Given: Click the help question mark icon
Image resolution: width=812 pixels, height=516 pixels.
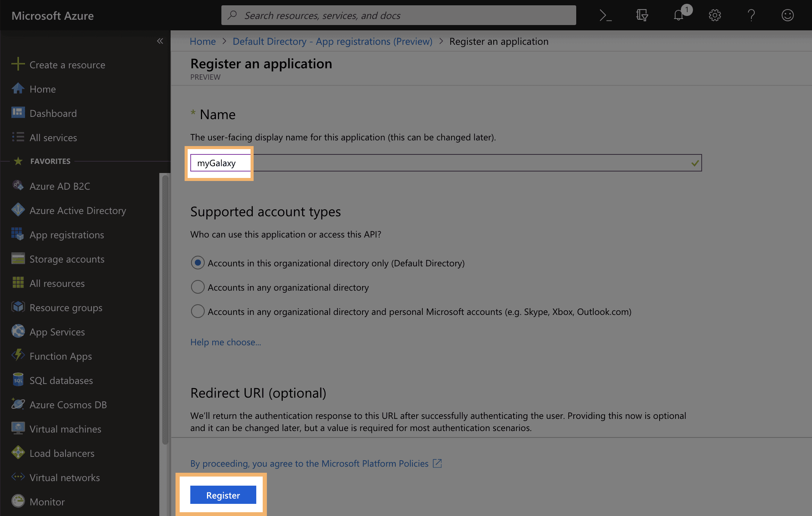Looking at the screenshot, I should coord(751,16).
